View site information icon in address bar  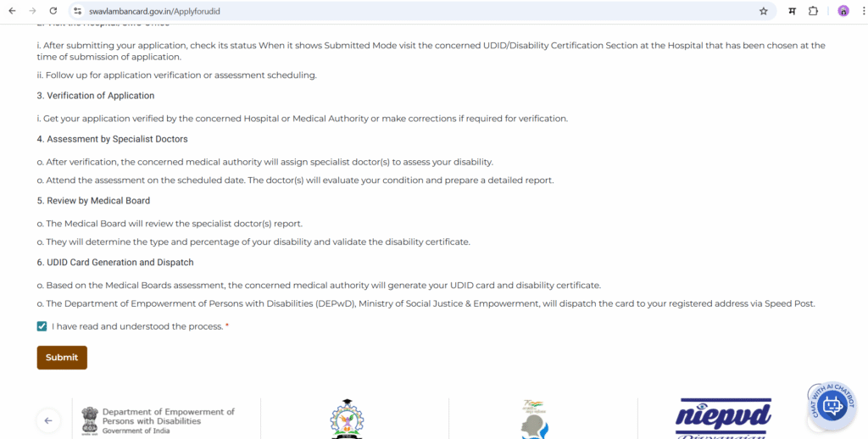point(77,11)
